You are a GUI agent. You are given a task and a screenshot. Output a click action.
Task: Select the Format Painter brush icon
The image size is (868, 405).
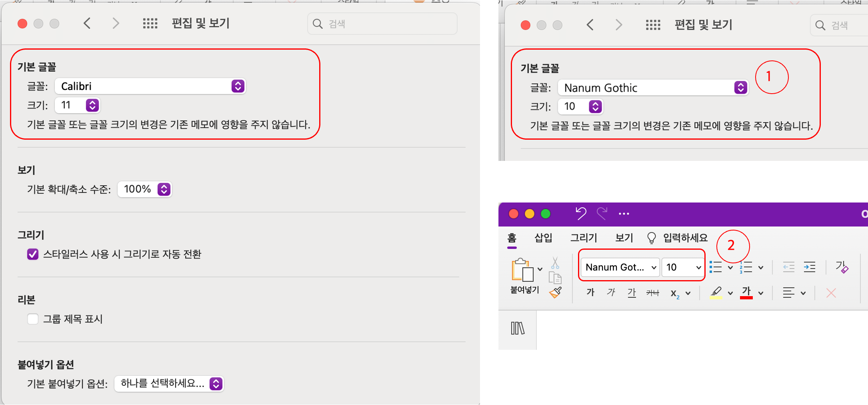[x=555, y=293]
